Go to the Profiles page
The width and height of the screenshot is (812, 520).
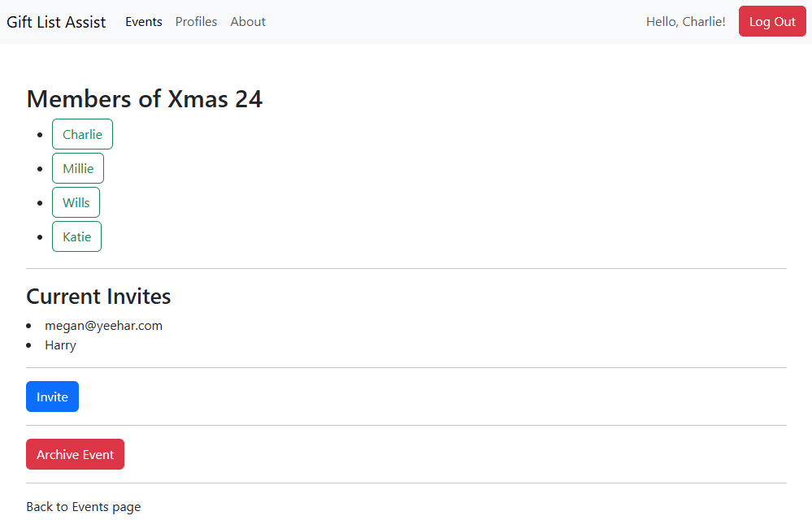click(x=196, y=22)
